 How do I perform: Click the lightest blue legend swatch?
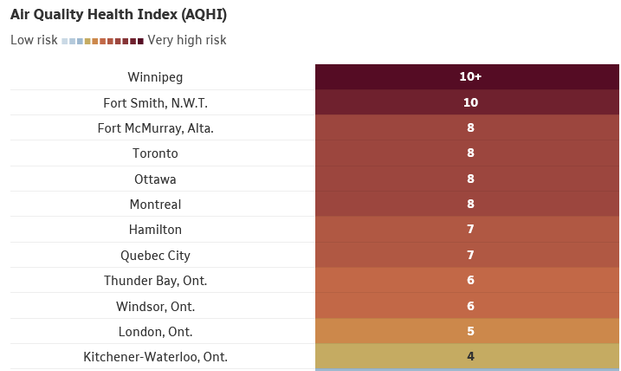[x=65, y=41]
